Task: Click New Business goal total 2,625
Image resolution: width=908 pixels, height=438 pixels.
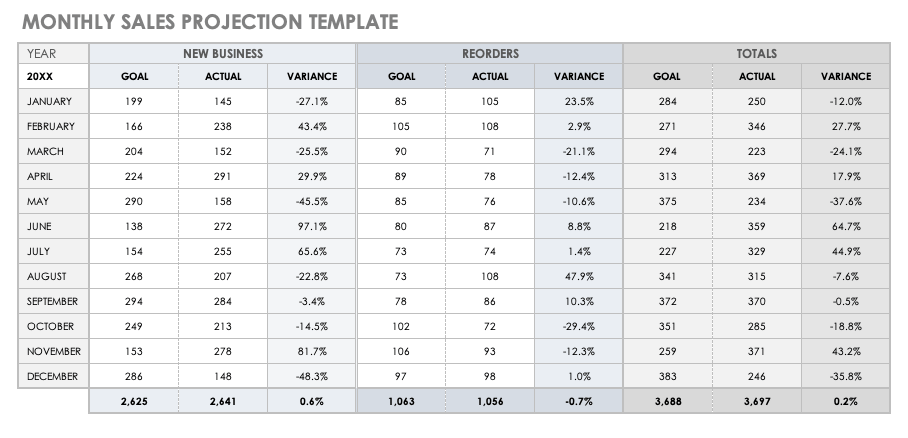Action: (134, 402)
